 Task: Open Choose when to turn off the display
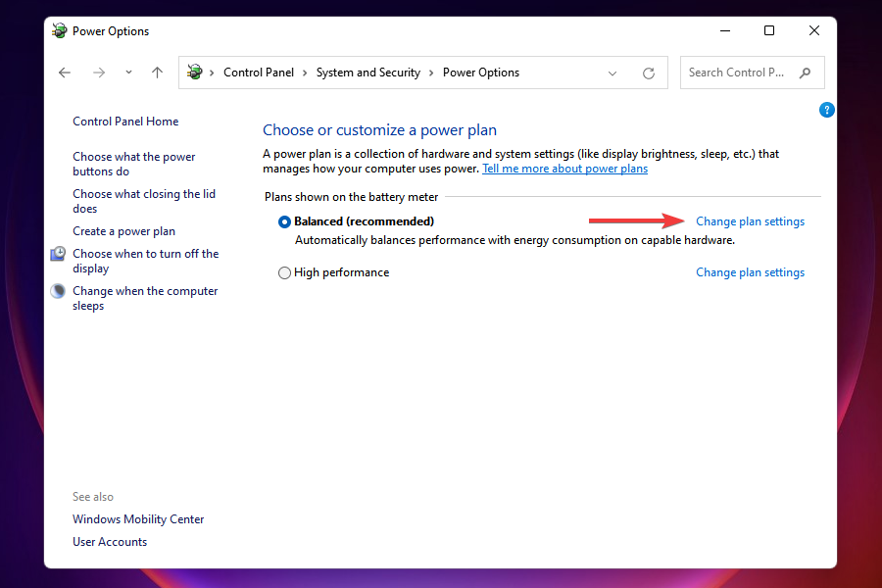(x=146, y=261)
